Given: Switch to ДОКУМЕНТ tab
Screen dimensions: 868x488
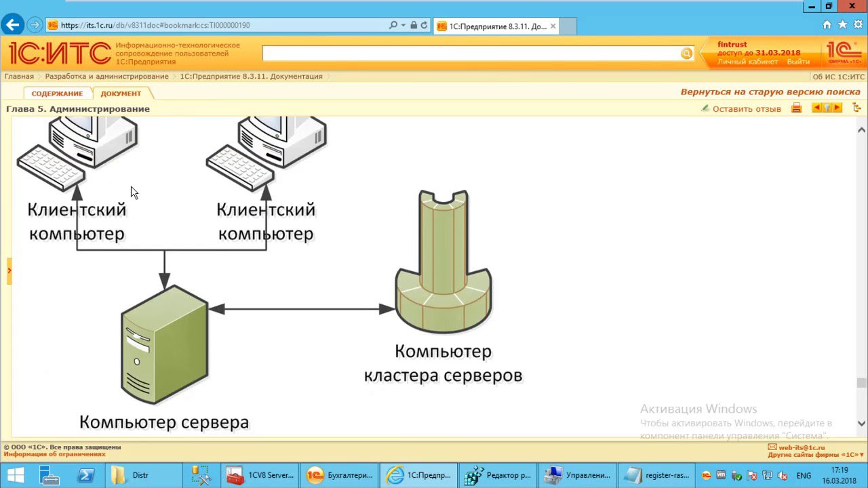Looking at the screenshot, I should click(x=121, y=94).
